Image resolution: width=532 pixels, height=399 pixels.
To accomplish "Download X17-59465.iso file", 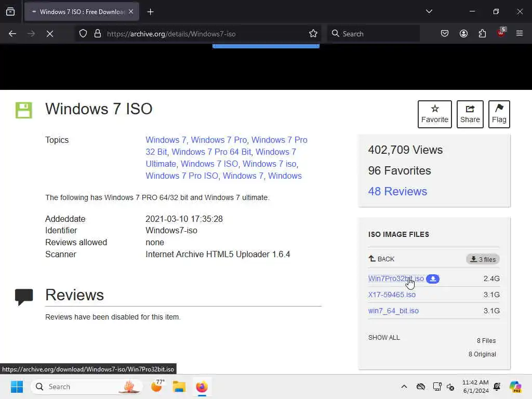I will 392,295.
